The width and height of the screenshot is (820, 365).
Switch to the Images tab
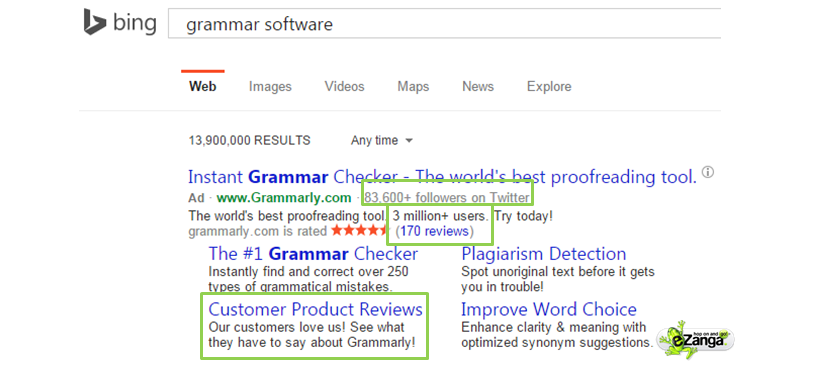coord(270,86)
